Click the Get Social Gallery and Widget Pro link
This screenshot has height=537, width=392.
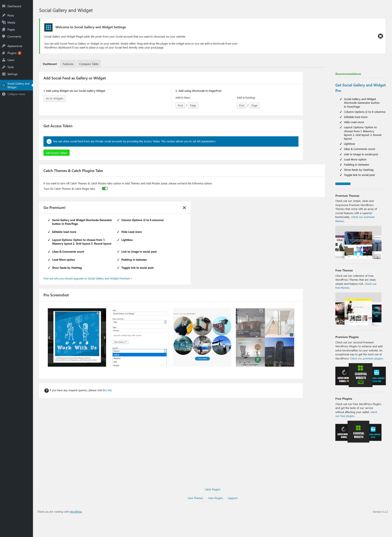pyautogui.click(x=360, y=88)
